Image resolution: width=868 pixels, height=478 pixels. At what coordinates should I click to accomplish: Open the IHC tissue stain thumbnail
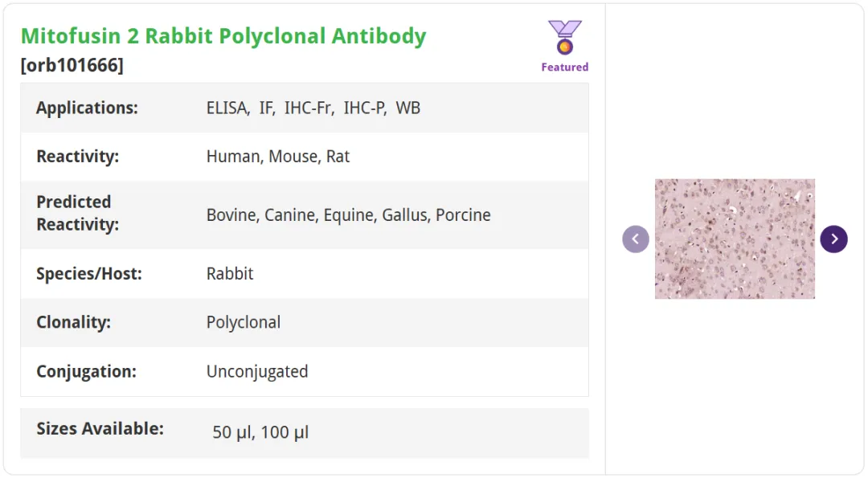pos(735,239)
